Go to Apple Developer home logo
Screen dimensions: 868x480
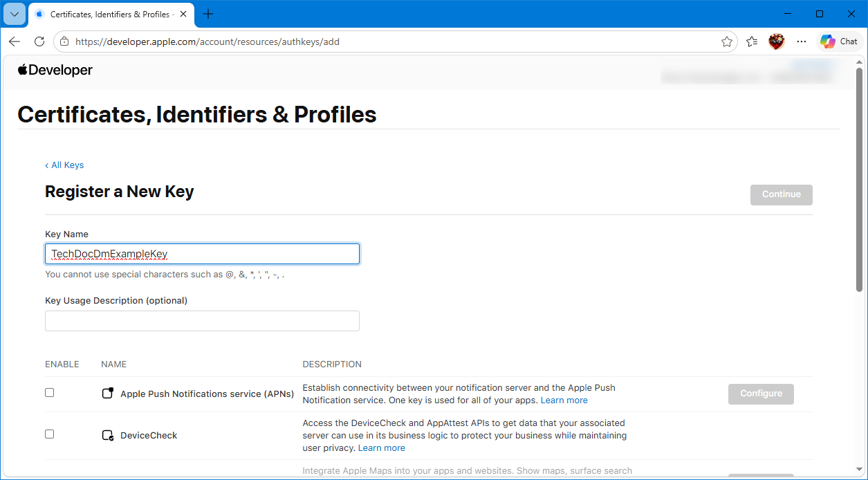pyautogui.click(x=55, y=70)
